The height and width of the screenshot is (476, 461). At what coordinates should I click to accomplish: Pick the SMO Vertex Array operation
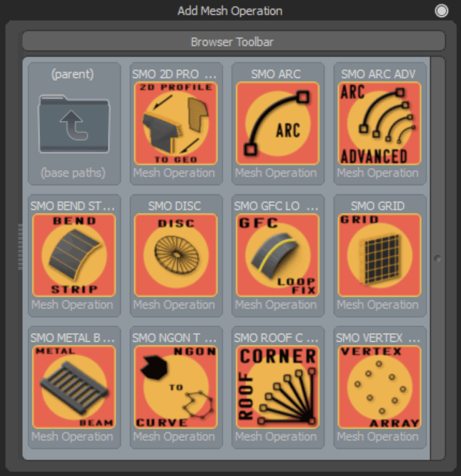[x=380, y=387]
